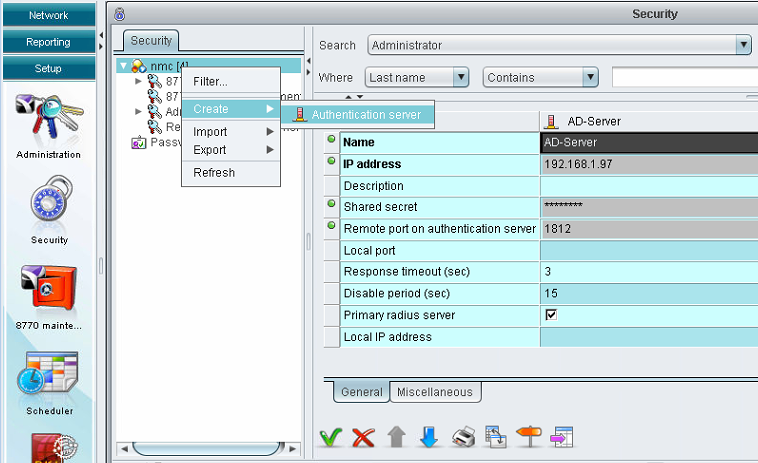Screen dimensions: 758x463
Task: Select the Security tree panel tab
Action: (151, 41)
